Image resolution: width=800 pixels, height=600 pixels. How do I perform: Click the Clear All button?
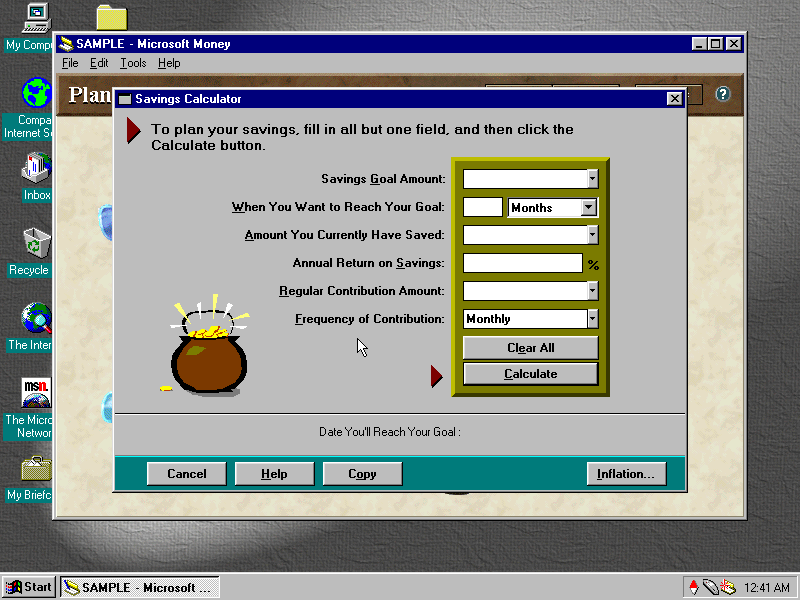(530, 348)
